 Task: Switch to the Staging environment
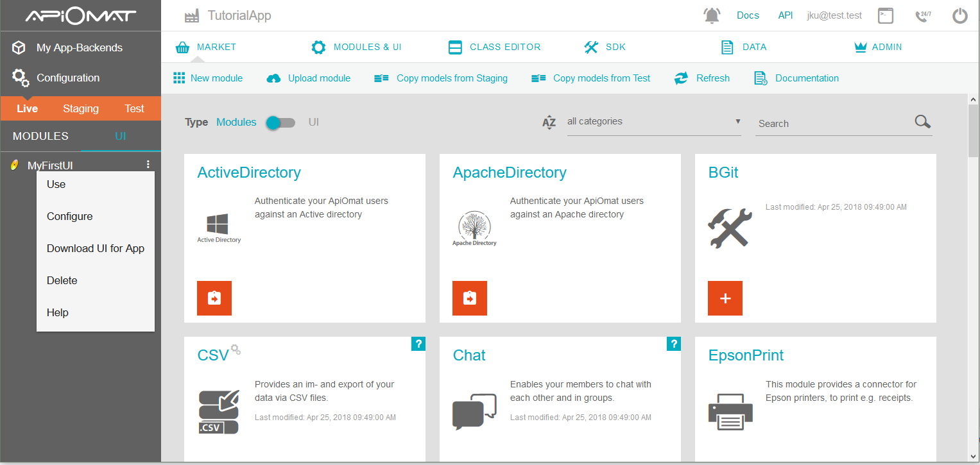click(x=81, y=108)
